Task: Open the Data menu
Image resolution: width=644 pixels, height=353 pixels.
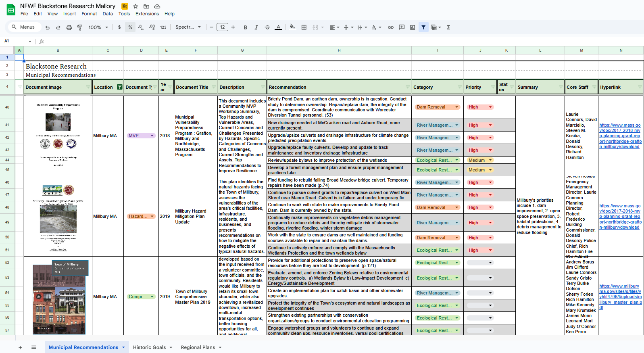Action: pyautogui.click(x=108, y=14)
